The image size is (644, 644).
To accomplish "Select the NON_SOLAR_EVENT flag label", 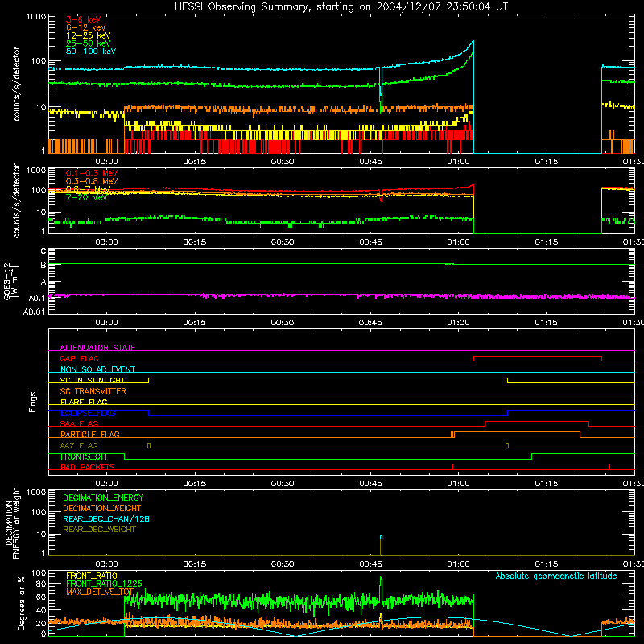I will point(97,369).
